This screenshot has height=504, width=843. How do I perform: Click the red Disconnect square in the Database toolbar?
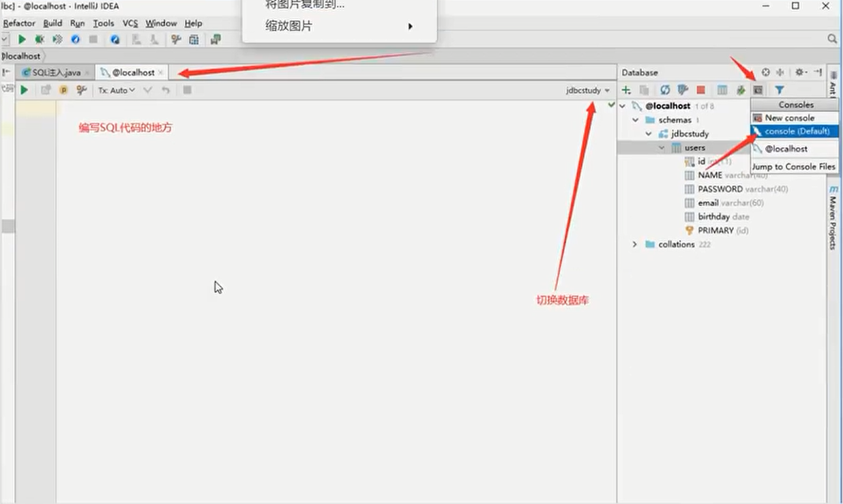(x=700, y=90)
